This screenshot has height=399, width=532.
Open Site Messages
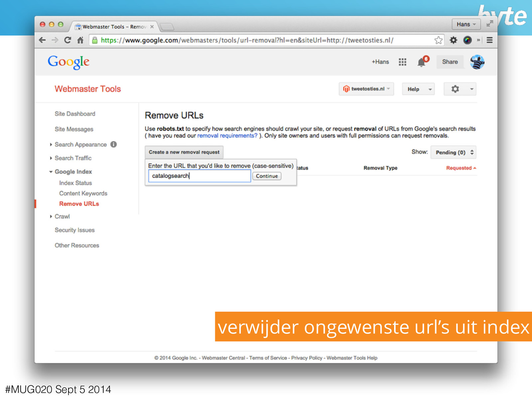point(74,129)
